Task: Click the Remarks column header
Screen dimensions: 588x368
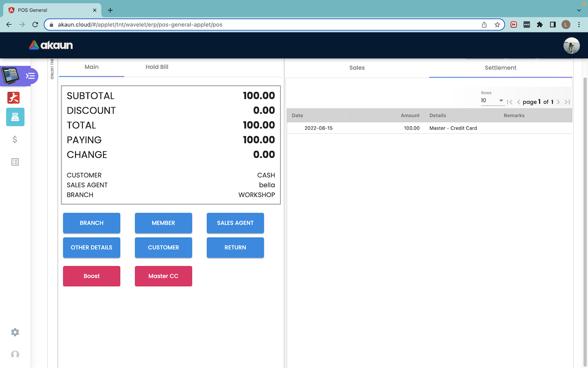Action: pos(514,115)
